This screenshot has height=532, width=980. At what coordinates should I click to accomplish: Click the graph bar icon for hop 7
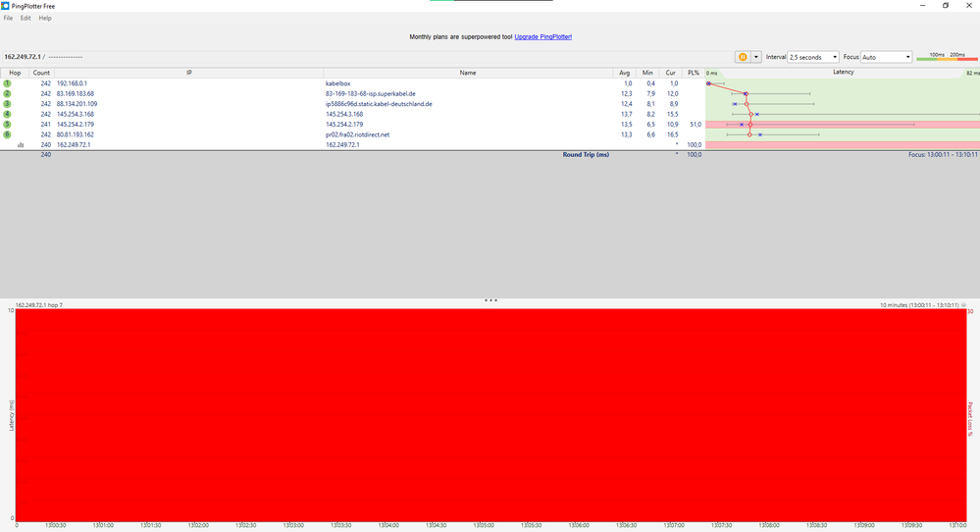point(21,145)
